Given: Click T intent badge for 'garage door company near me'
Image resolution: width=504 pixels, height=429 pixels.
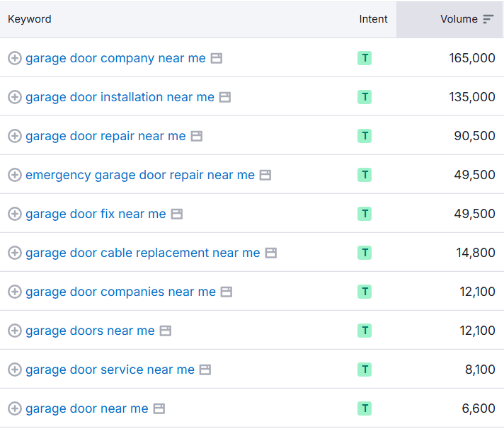Looking at the screenshot, I should (x=365, y=58).
